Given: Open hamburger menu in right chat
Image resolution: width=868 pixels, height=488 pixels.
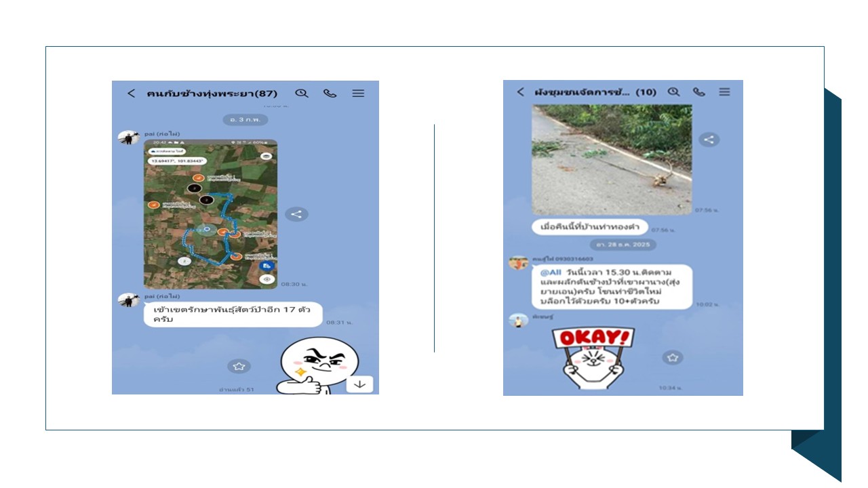Looking at the screenshot, I should tap(724, 91).
